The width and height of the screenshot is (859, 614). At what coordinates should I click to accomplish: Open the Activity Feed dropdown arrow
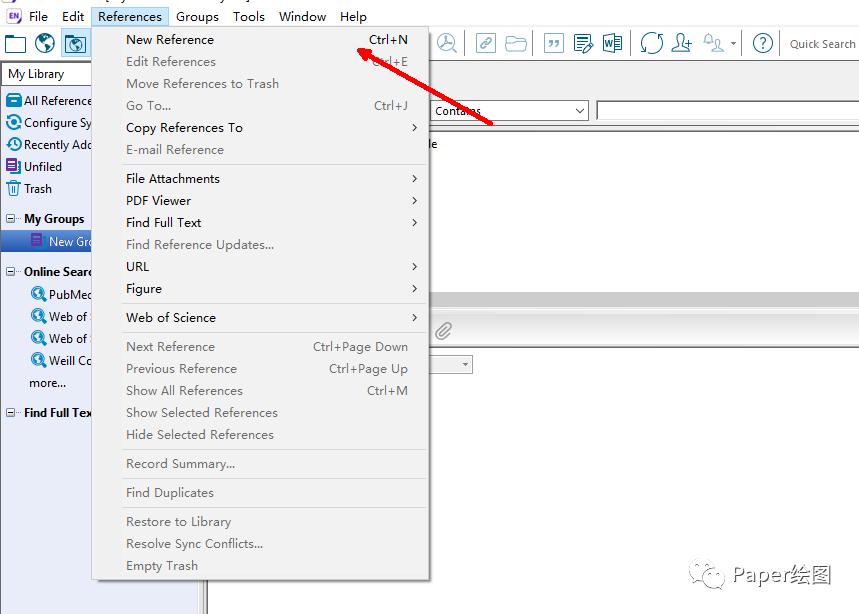pos(733,43)
